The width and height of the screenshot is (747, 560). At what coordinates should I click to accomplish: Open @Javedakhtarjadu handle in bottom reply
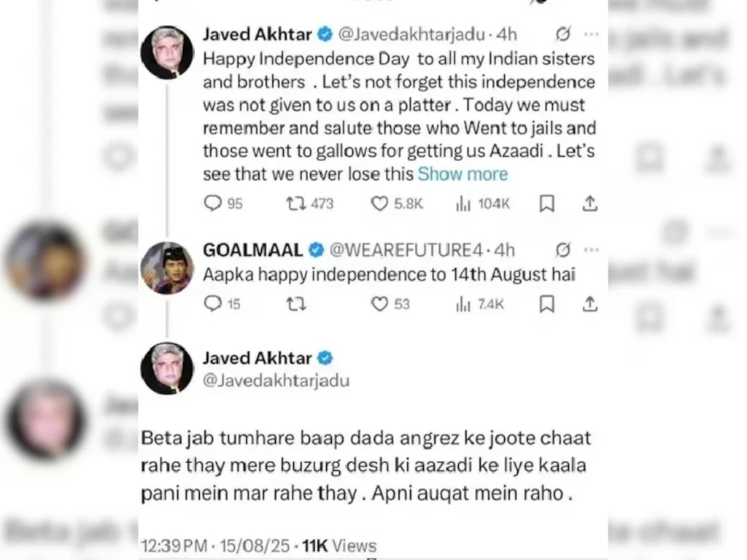[x=276, y=381]
